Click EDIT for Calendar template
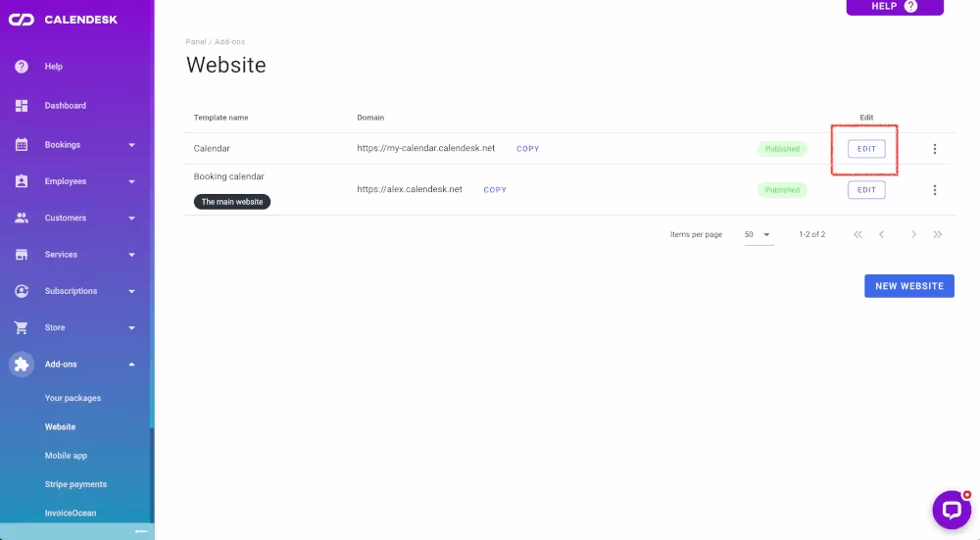Image resolution: width=980 pixels, height=540 pixels. point(866,149)
